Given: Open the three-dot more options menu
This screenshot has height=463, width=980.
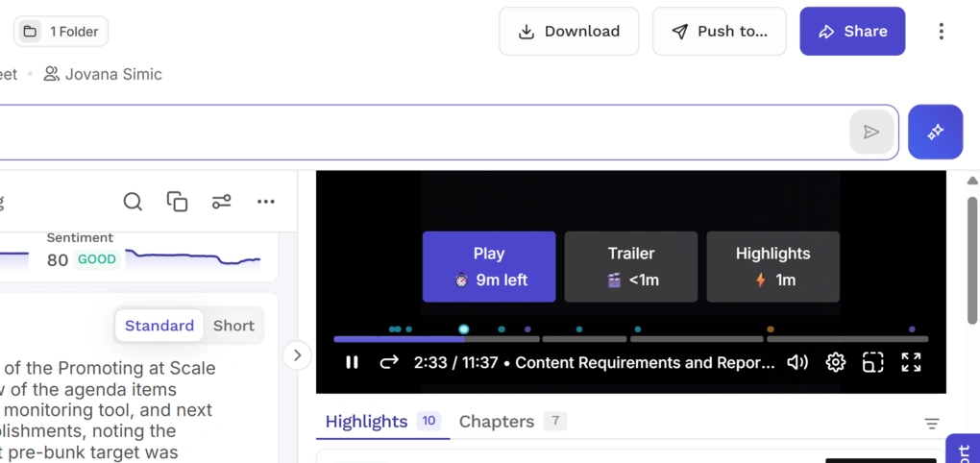Looking at the screenshot, I should [x=942, y=32].
